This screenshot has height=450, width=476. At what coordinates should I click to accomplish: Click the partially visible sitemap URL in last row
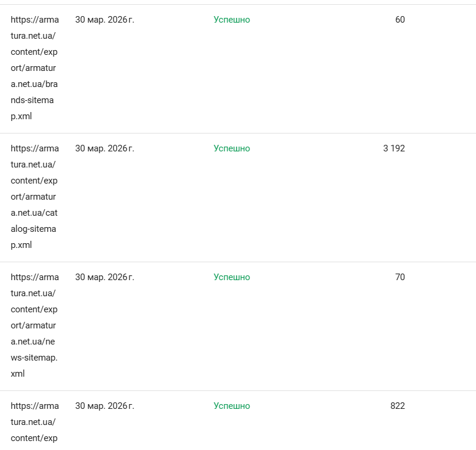(35, 422)
